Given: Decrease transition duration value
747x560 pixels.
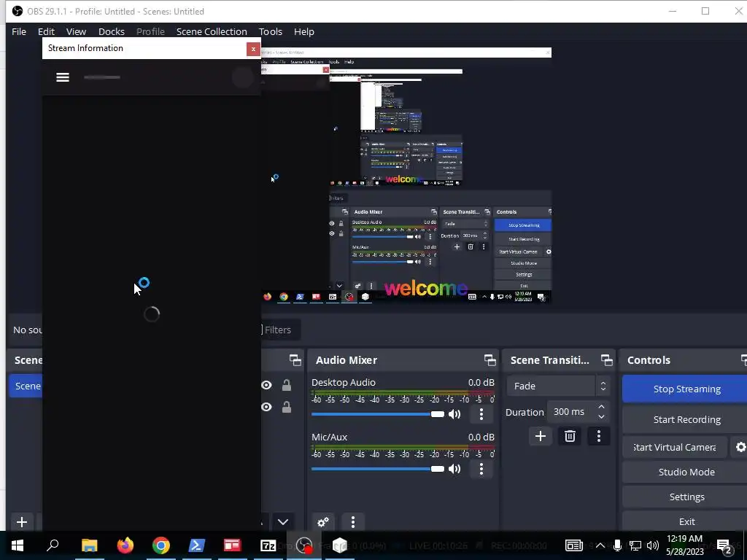Looking at the screenshot, I should click(x=601, y=417).
